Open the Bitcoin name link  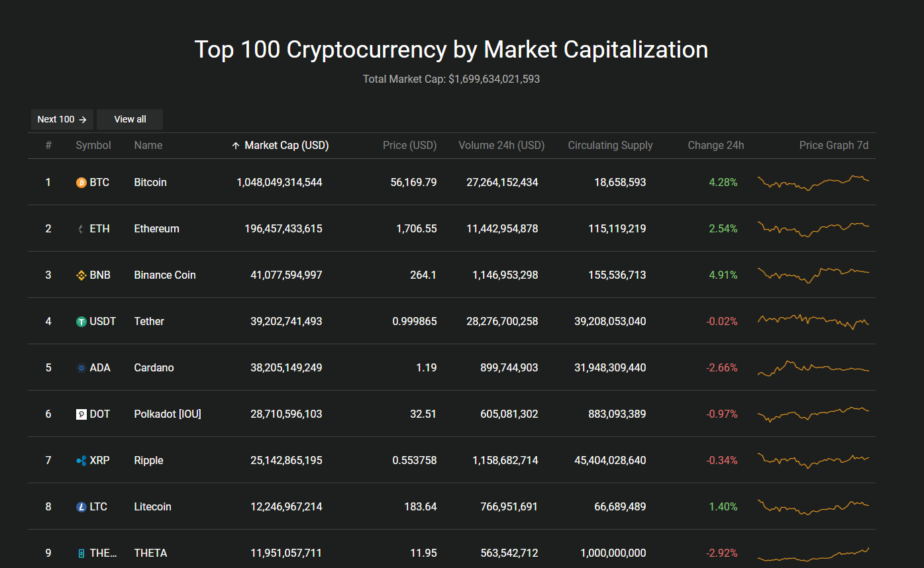150,182
